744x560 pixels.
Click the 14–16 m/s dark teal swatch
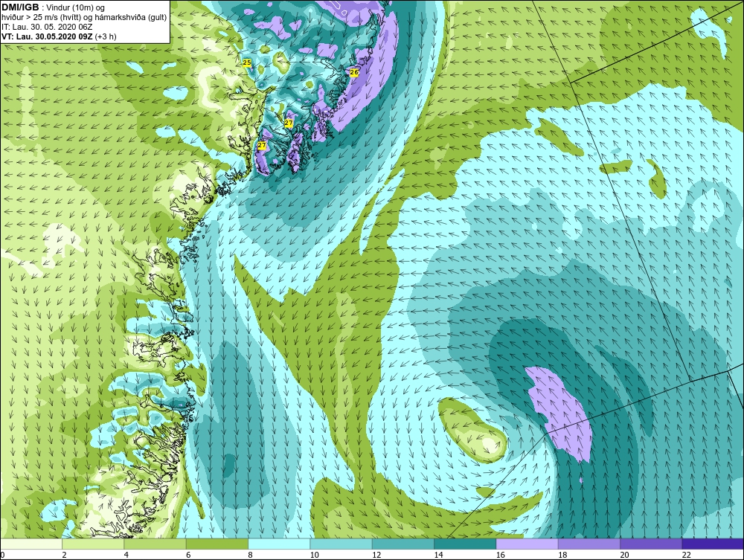pos(465,544)
